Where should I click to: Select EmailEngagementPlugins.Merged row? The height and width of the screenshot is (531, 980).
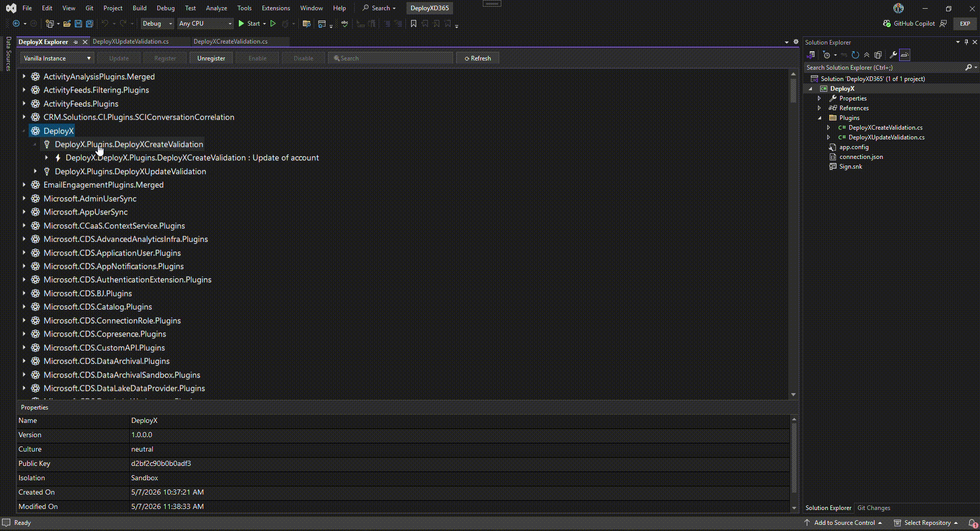coord(104,185)
